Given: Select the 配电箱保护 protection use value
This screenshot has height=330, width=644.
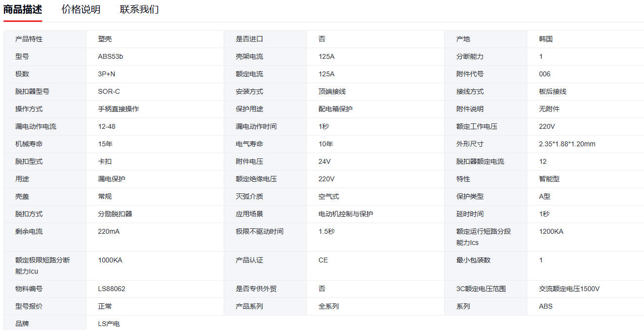Looking at the screenshot, I should (x=336, y=109).
